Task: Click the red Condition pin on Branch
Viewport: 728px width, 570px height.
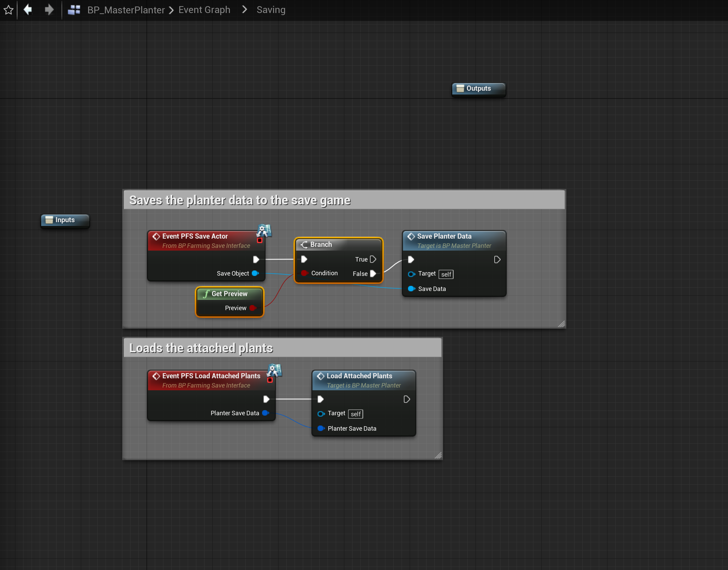Action: 304,273
